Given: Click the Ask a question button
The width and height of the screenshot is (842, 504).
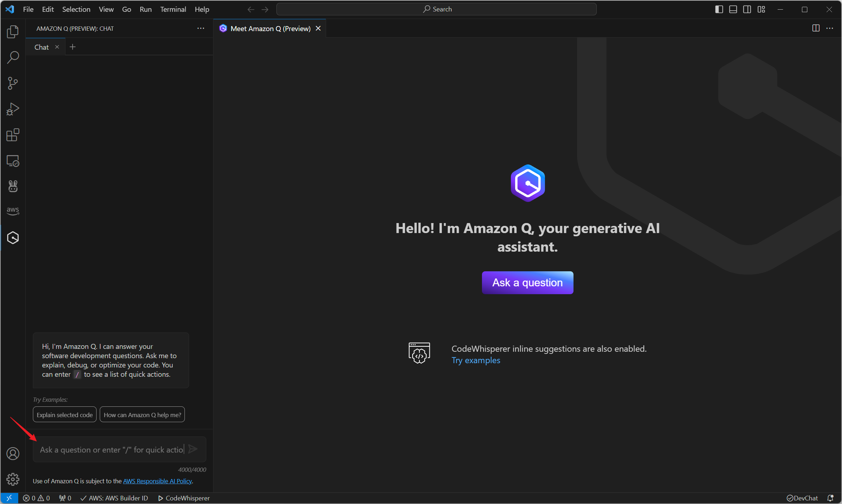Looking at the screenshot, I should pos(527,282).
